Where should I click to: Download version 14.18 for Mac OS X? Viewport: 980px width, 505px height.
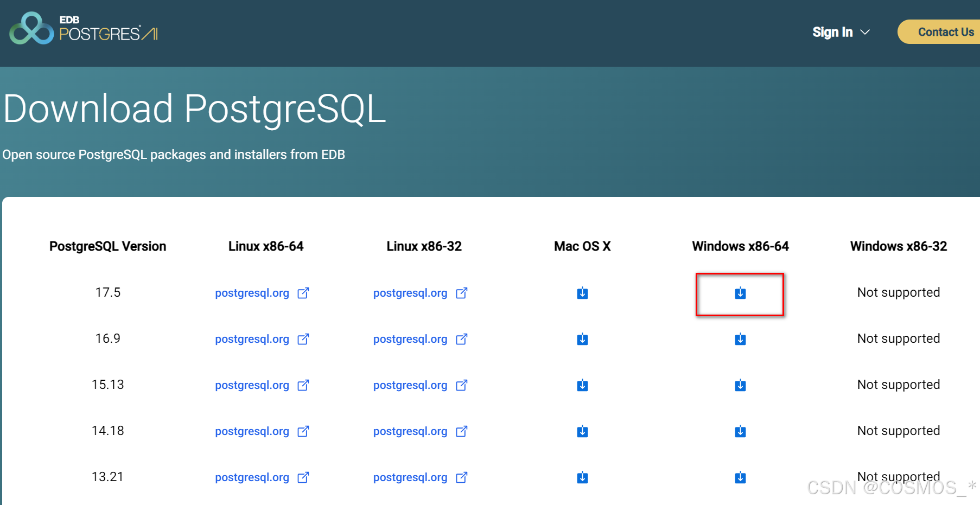click(582, 431)
